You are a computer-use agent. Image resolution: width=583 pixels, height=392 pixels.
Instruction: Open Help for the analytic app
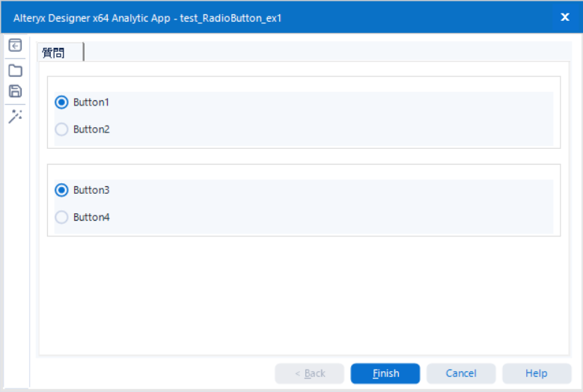coord(537,373)
